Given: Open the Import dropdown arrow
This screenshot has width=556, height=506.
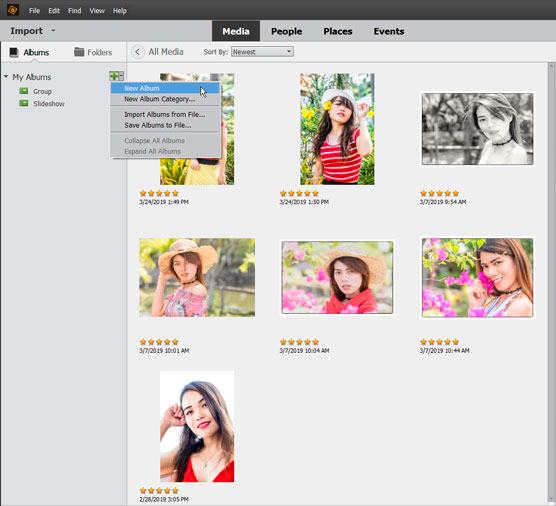Looking at the screenshot, I should (53, 30).
